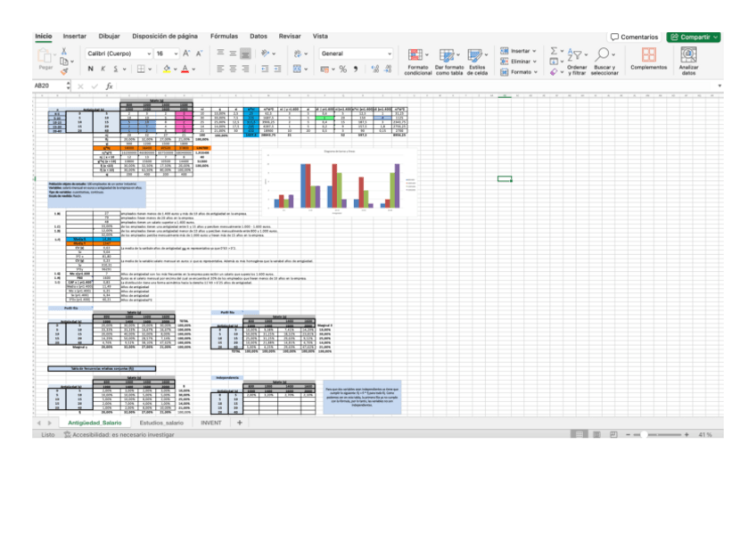Expand the formula bar with the arrow

pos(719,86)
